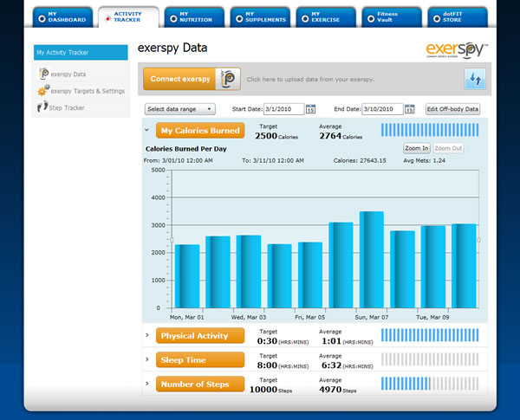Screen dimensions: 520x420
Task: Open the Select data range dropdown
Action: [179, 109]
